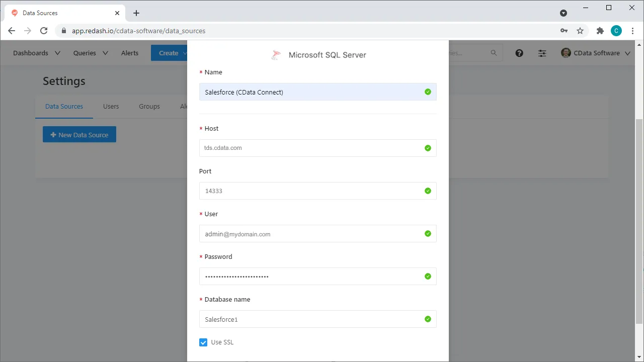This screenshot has height=362, width=644.
Task: Open the Chrome three-dot menu
Action: [x=632, y=31]
